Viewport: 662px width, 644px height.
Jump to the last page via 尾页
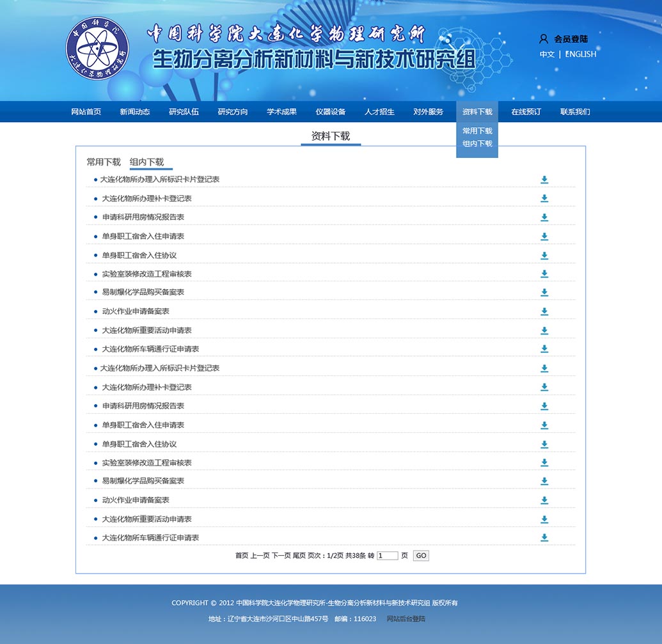point(299,556)
